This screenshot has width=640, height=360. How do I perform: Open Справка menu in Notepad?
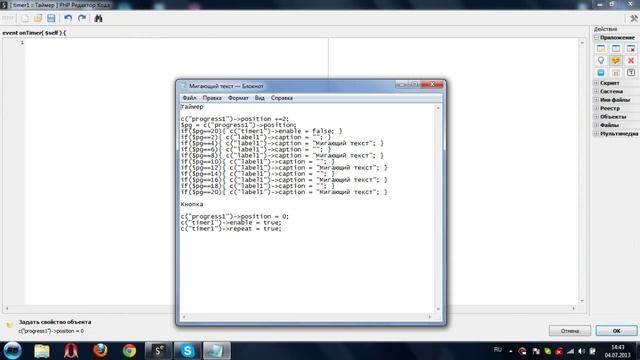coord(282,98)
